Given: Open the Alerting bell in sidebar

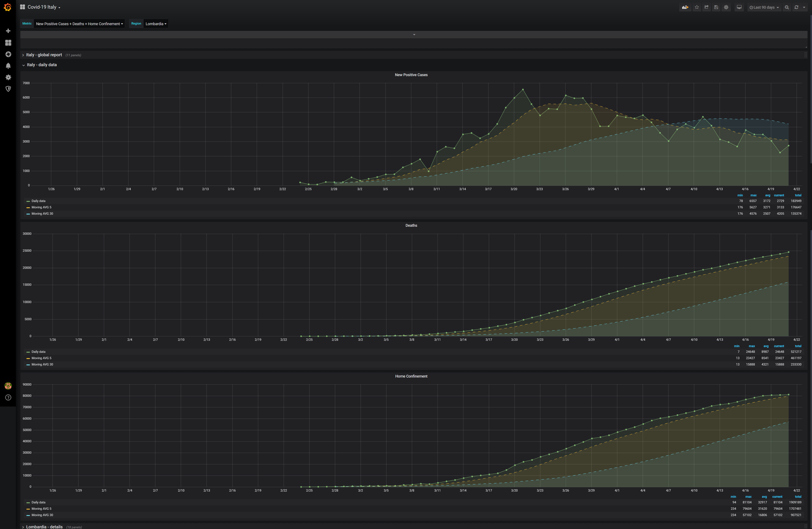Looking at the screenshot, I should click(8, 66).
